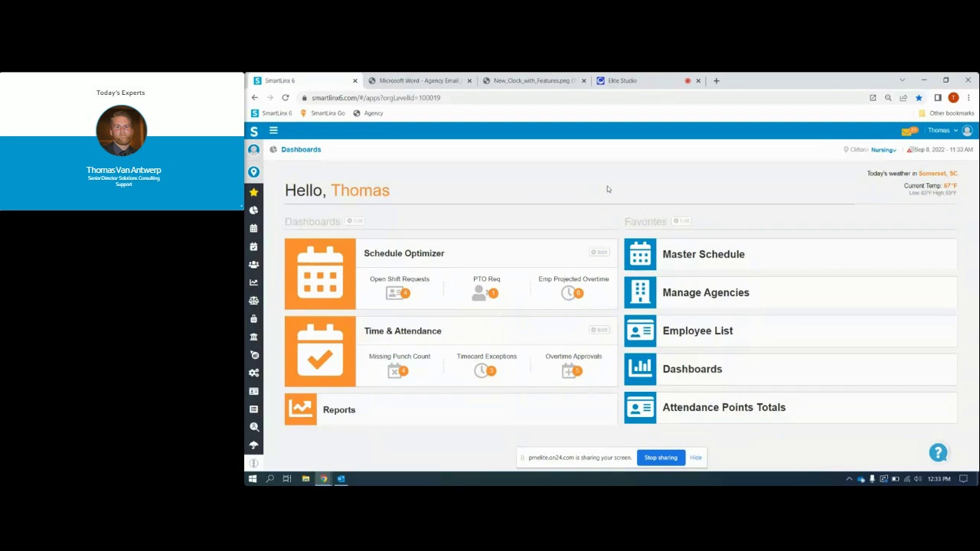Switch to the Elite Studio tab
This screenshot has height=551, width=980.
tap(648, 80)
